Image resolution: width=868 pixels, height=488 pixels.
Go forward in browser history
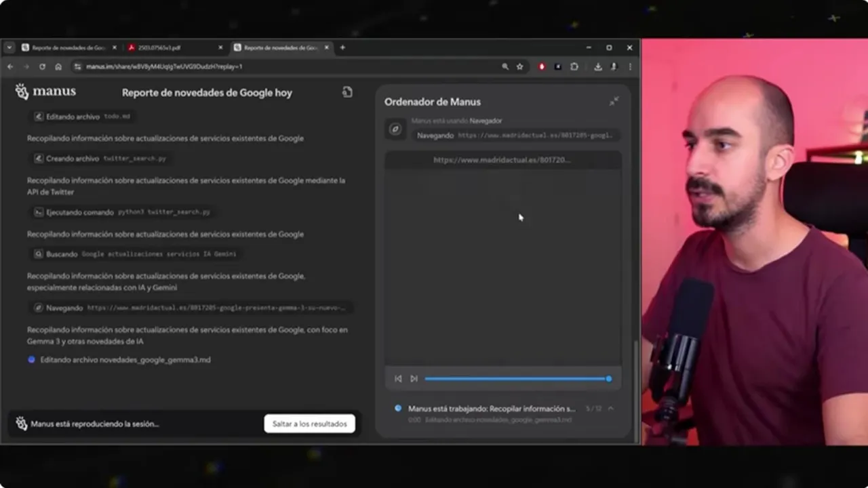point(26,66)
